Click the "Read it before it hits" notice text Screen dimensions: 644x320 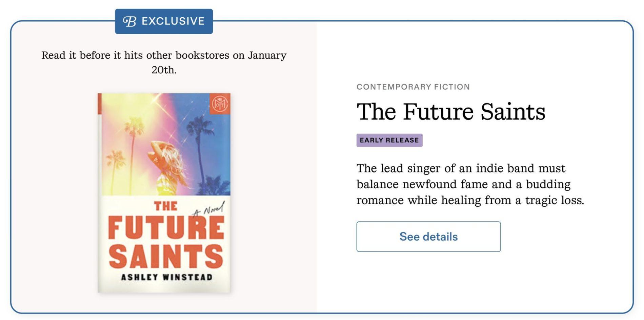(x=164, y=55)
